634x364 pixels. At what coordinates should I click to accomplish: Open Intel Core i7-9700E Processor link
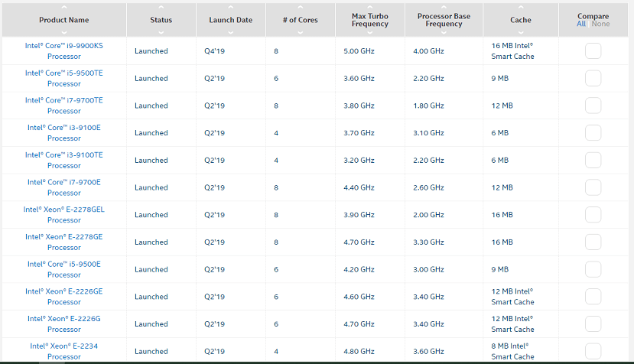(x=64, y=187)
